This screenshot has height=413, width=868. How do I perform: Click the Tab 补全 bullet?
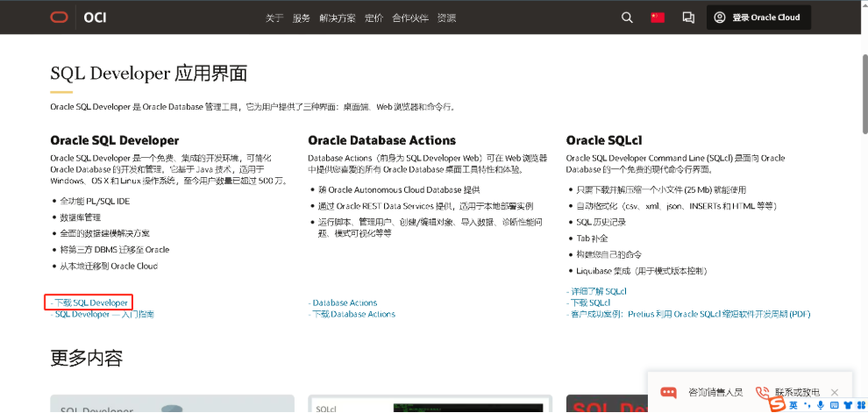(592, 239)
